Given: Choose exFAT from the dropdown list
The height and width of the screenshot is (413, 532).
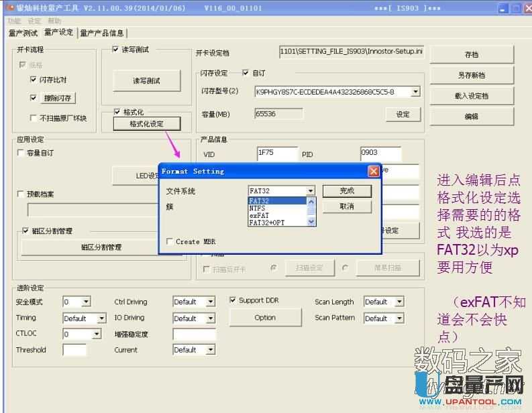Looking at the screenshot, I should click(x=259, y=215).
